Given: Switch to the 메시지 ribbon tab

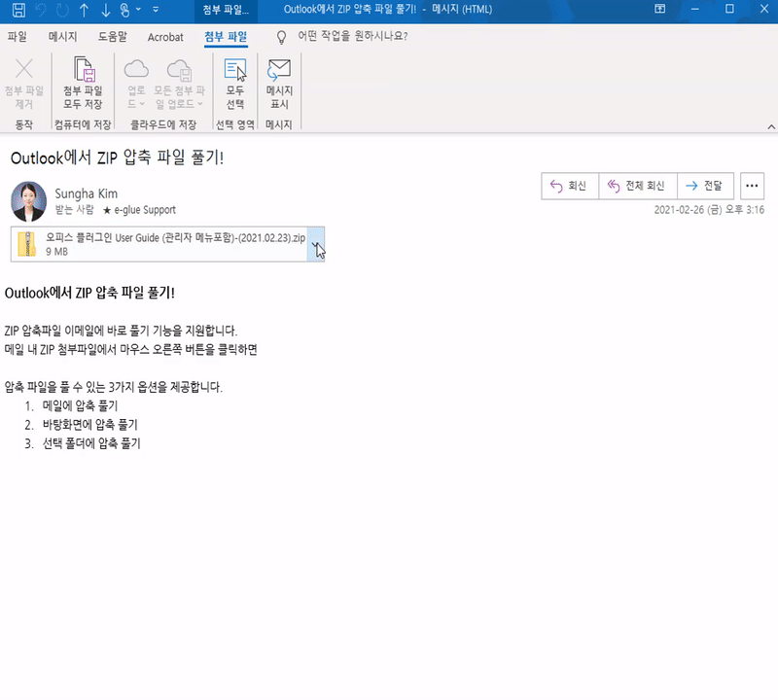Looking at the screenshot, I should click(62, 37).
